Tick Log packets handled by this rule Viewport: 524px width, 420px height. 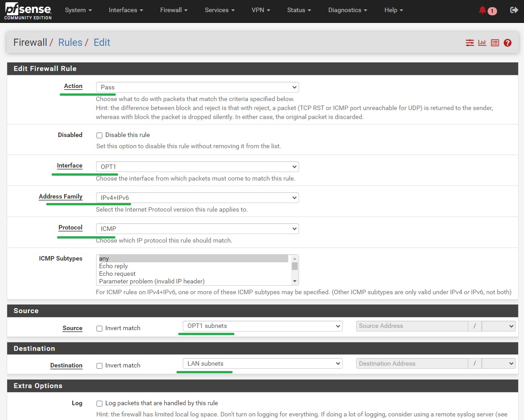(100, 403)
